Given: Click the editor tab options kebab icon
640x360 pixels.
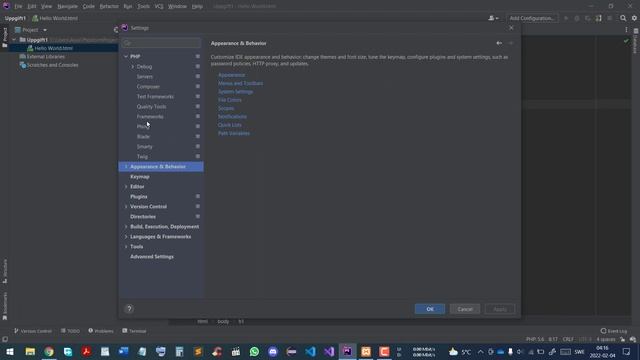Looking at the screenshot, I should click(x=627, y=30).
